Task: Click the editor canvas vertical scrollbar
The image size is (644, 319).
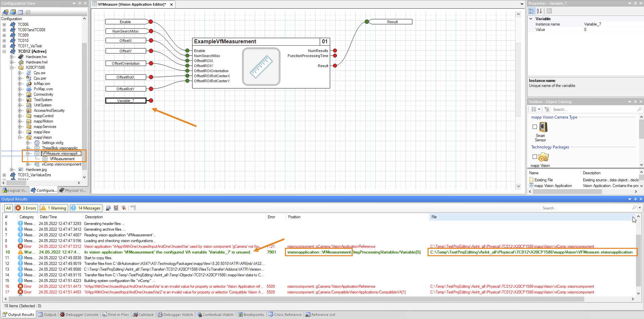Action: pos(518,100)
